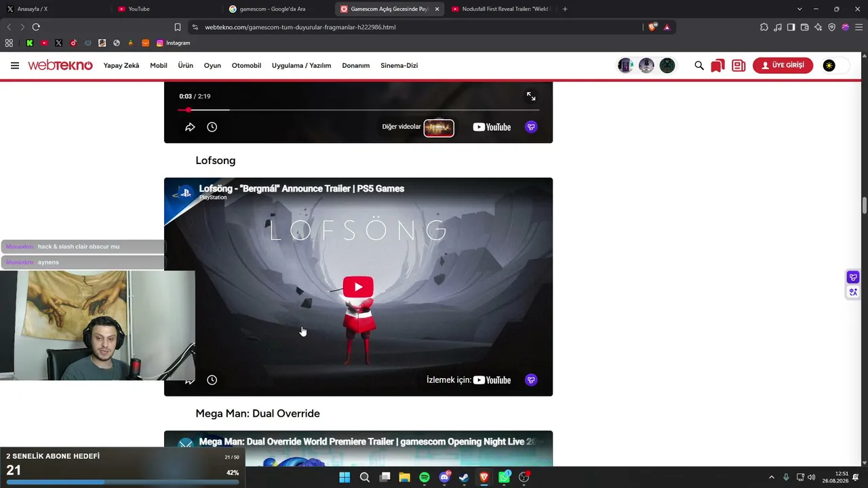This screenshot has height=488, width=868.
Task: Open the Uygulama / Yazılım menu item
Action: [x=301, y=66]
